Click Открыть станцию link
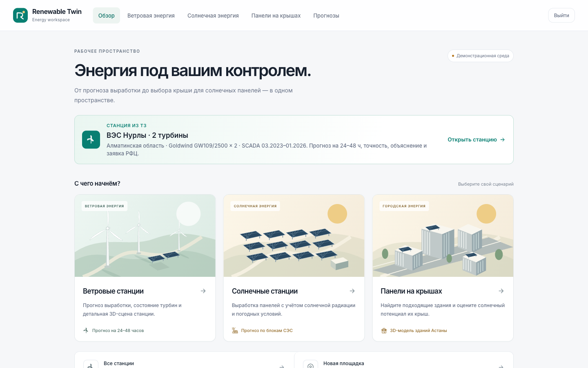Viewport: 588px width, 368px height. point(476,139)
